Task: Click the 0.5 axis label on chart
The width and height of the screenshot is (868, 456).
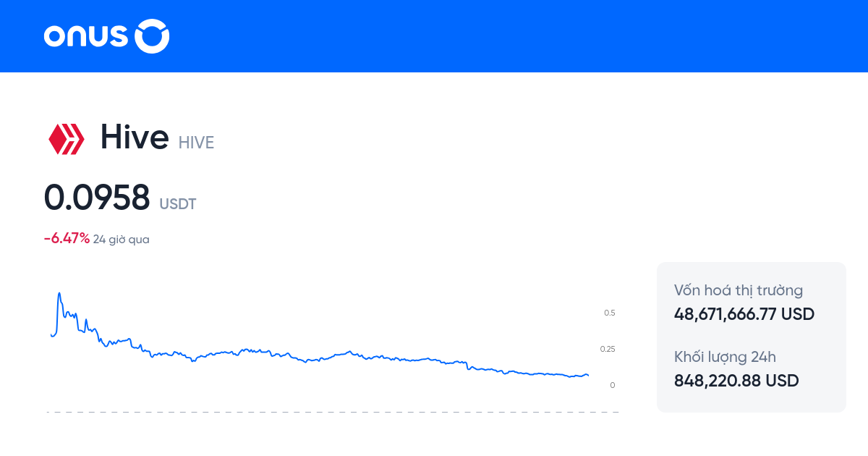Action: (609, 313)
